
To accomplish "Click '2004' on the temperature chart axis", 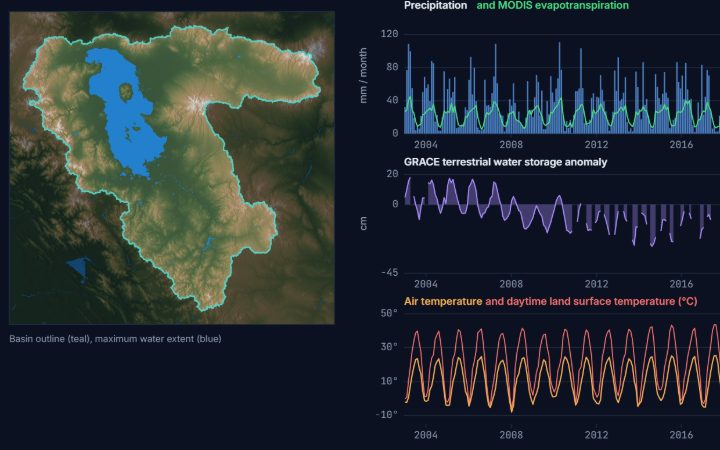I will 426,434.
